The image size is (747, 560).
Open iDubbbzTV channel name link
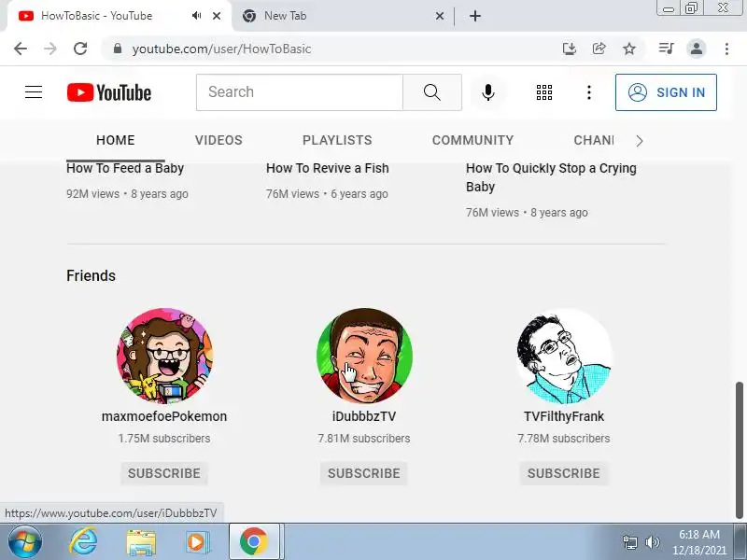pos(364,416)
